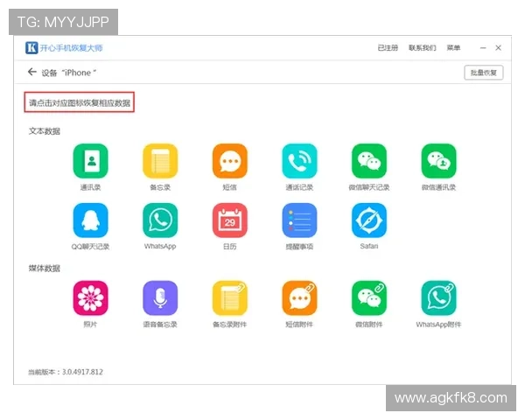Click the version number 3.0.4917.812 text

[82, 372]
